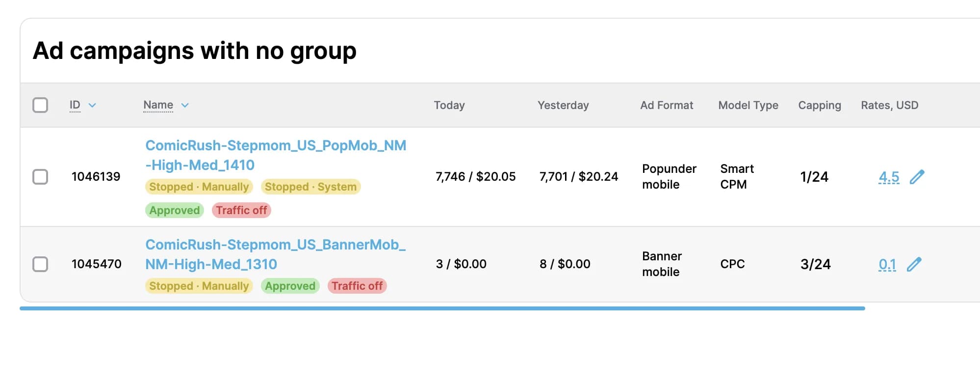Open ComicRush-Stepmom_US_BannerMob_NM-High-Med_1310 campaign
This screenshot has width=980, height=387.
pos(276,254)
